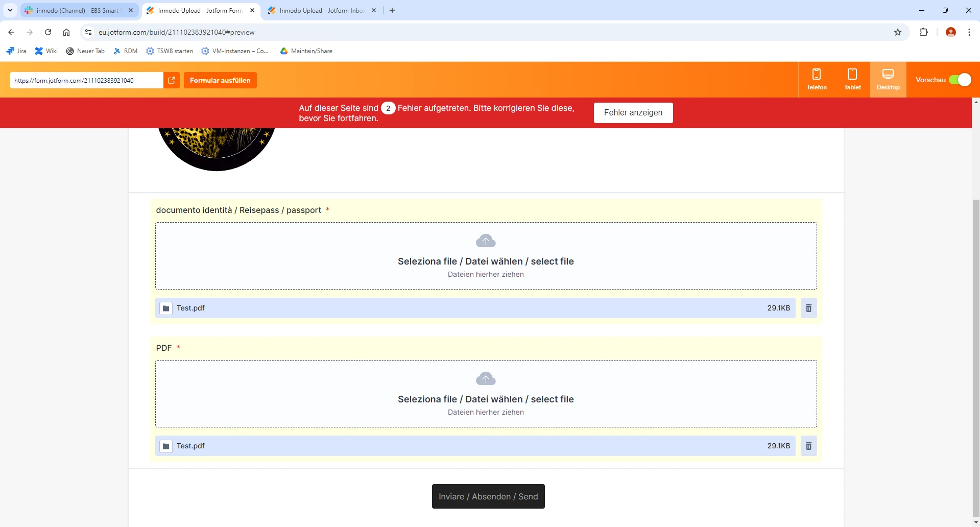Bookmark this page with the star icon

[x=898, y=32]
